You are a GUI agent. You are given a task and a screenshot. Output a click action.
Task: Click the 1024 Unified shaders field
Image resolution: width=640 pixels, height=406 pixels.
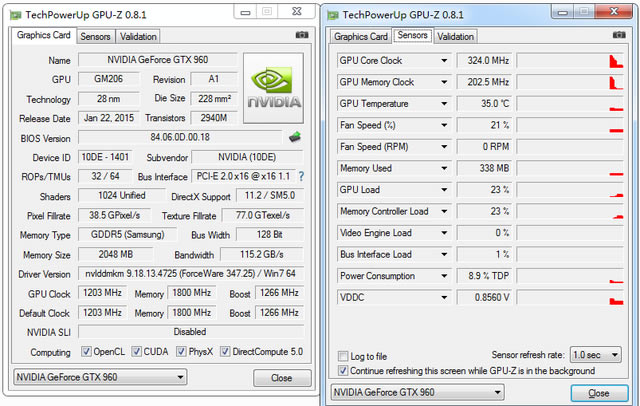(122, 195)
